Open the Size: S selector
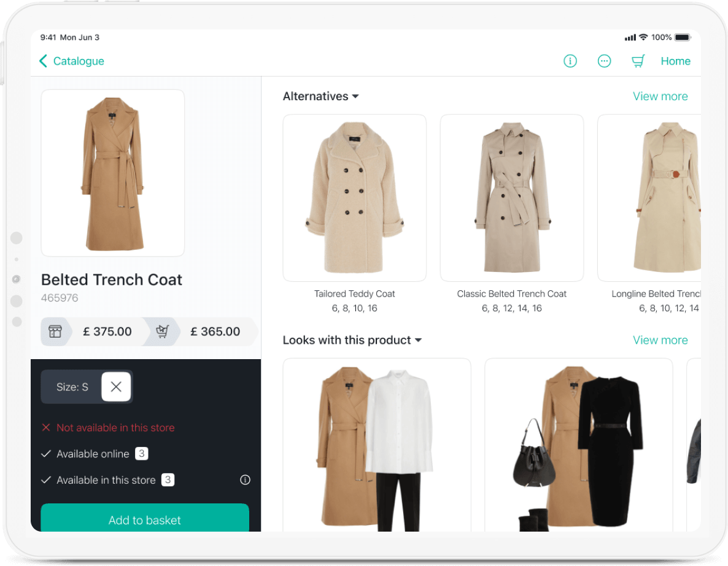 coord(72,387)
